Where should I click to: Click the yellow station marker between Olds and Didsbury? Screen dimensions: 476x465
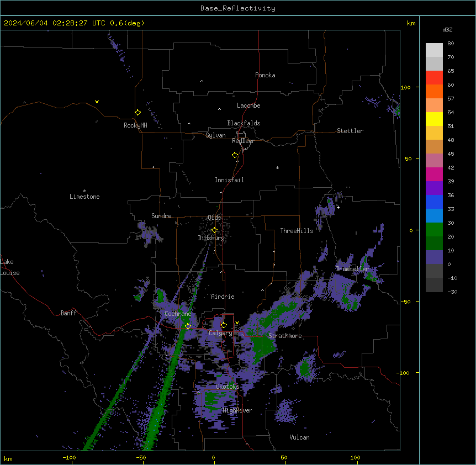click(214, 230)
